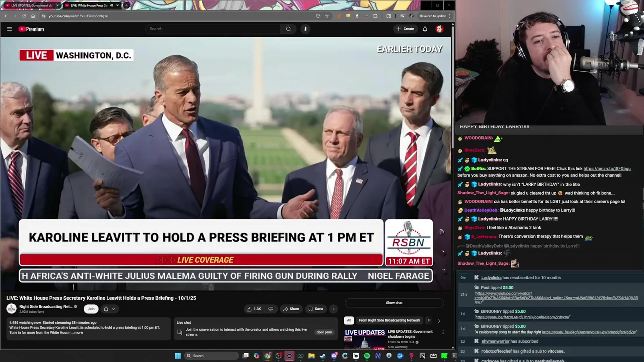Image resolution: width=644 pixels, height=362 pixels.
Task: Expand the video description with ...more
Action: click(x=77, y=333)
